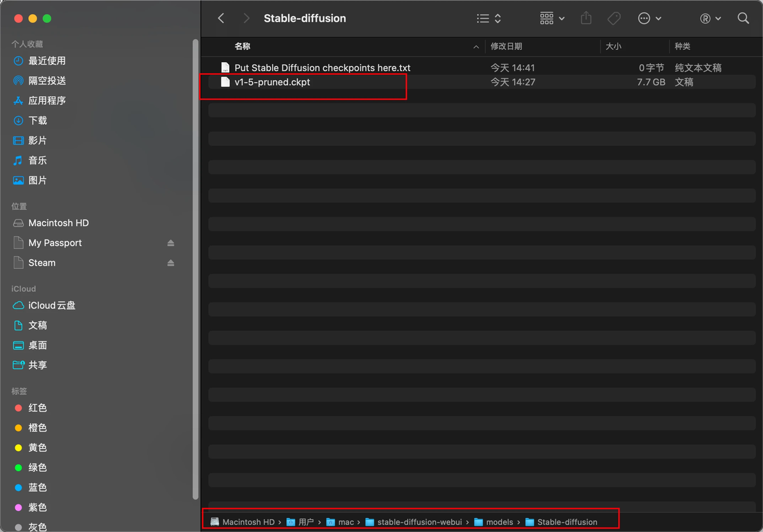Click the Search magnifier icon
Image resolution: width=763 pixels, height=532 pixels.
coord(743,19)
